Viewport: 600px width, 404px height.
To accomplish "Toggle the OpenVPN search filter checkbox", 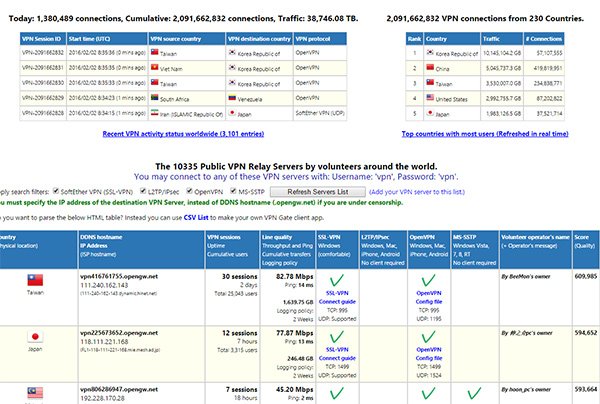I will tap(189, 191).
